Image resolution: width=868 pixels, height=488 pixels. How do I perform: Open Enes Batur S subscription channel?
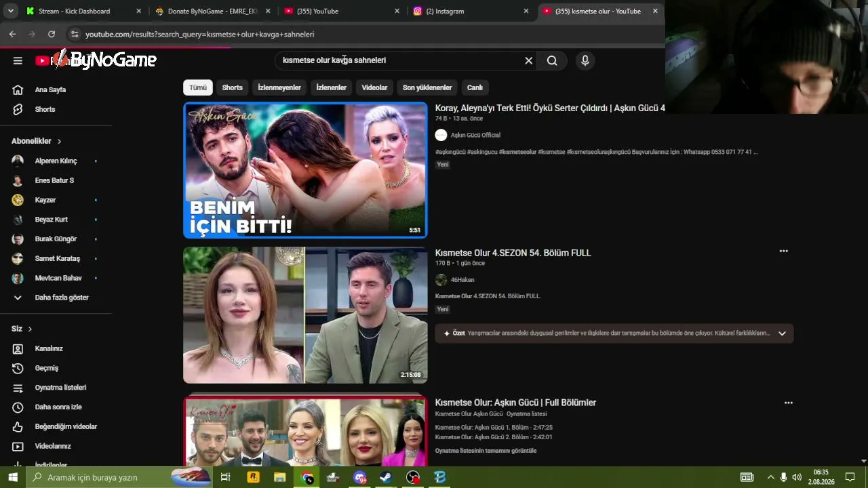[56, 180]
